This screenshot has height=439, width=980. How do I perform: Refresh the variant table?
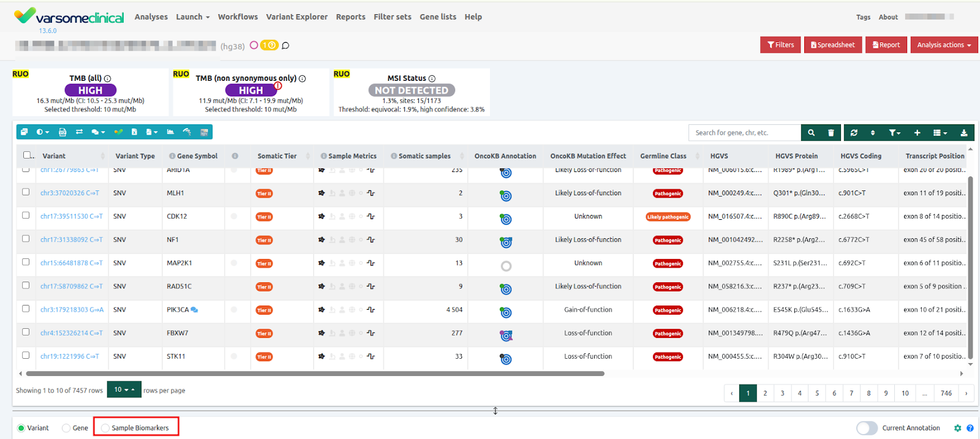(x=854, y=133)
